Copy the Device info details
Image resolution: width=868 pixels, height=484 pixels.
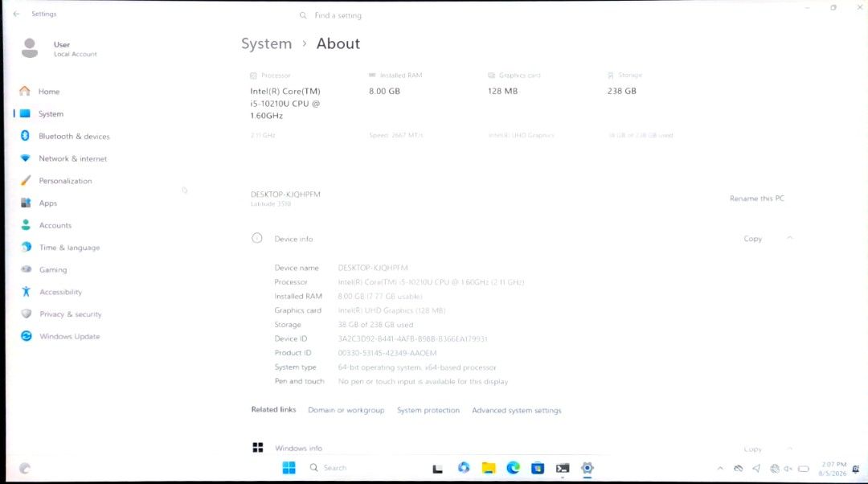pyautogui.click(x=752, y=239)
